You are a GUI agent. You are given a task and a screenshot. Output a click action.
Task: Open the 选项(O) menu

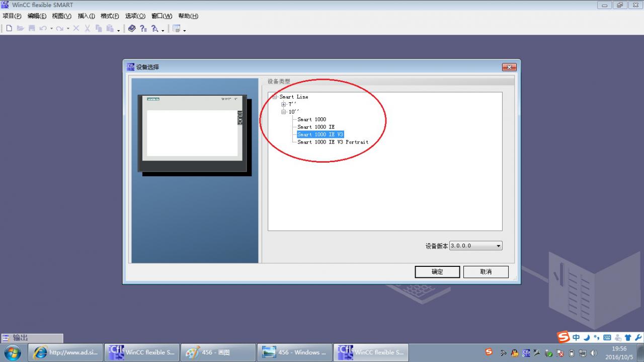pyautogui.click(x=135, y=16)
